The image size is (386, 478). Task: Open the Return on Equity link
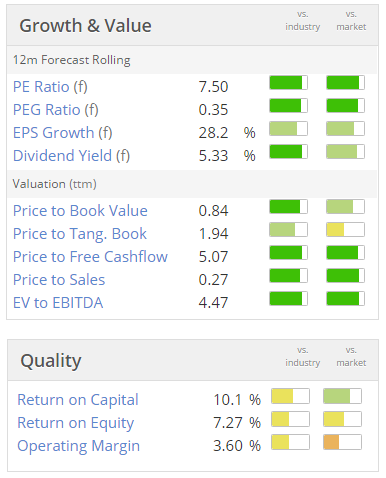pyautogui.click(x=75, y=423)
